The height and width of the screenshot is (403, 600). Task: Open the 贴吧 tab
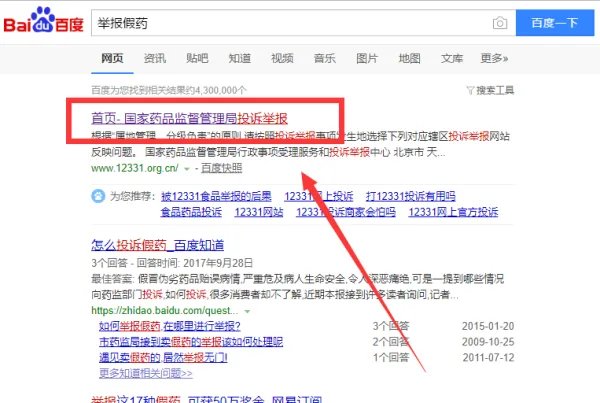197,58
